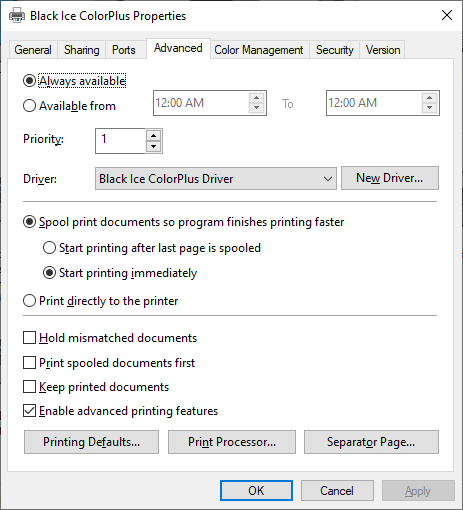Open the Separator Page... dialog
The height and width of the screenshot is (510, 463).
[x=371, y=442]
